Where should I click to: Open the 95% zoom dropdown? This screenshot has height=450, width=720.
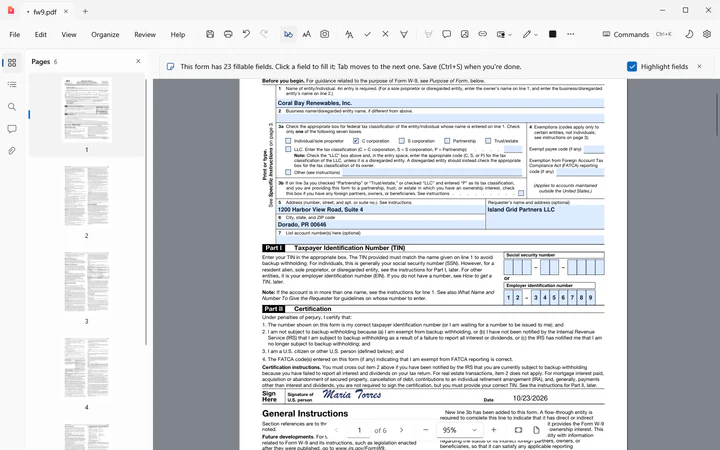(x=460, y=430)
